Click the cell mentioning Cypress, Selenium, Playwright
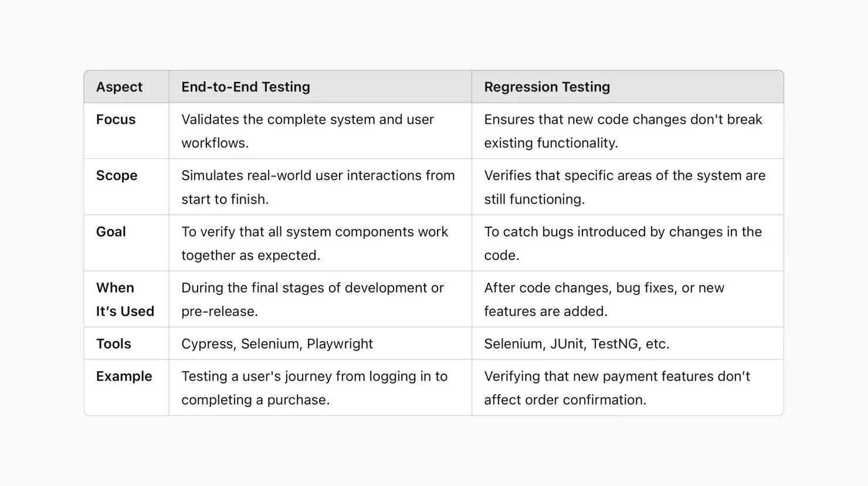 pos(277,344)
